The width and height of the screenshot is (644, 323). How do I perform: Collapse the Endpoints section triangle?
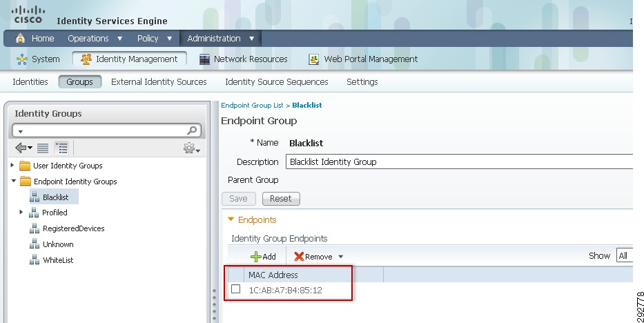click(x=231, y=219)
